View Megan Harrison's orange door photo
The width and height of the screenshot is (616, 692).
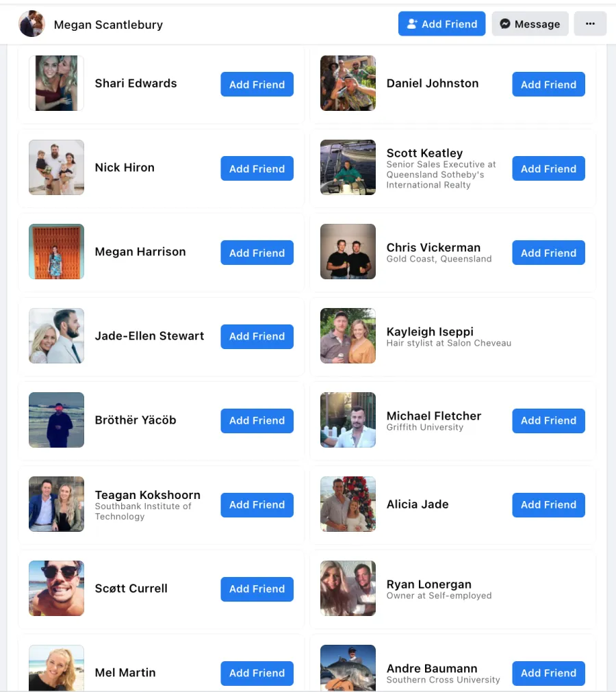pos(57,252)
